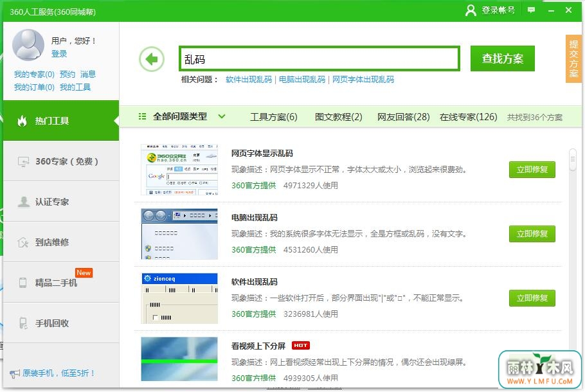Screen dimensions: 585x392
Task: Expand the 全部问题类型 dropdown arrow
Action: tap(222, 116)
